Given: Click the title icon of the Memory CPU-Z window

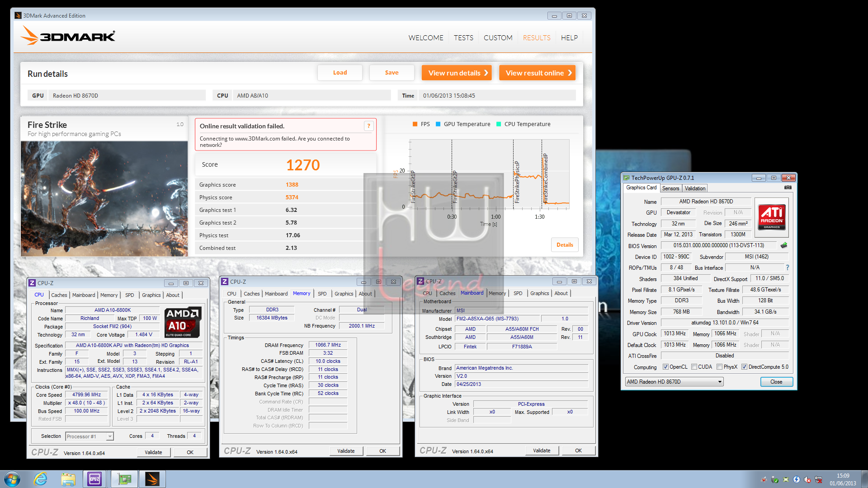Looking at the screenshot, I should click(225, 282).
